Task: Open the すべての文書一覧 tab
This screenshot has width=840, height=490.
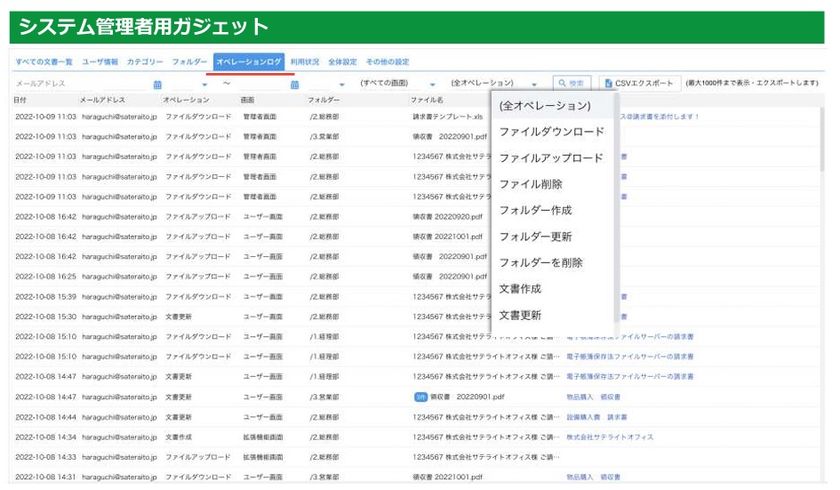Action: click(44, 62)
